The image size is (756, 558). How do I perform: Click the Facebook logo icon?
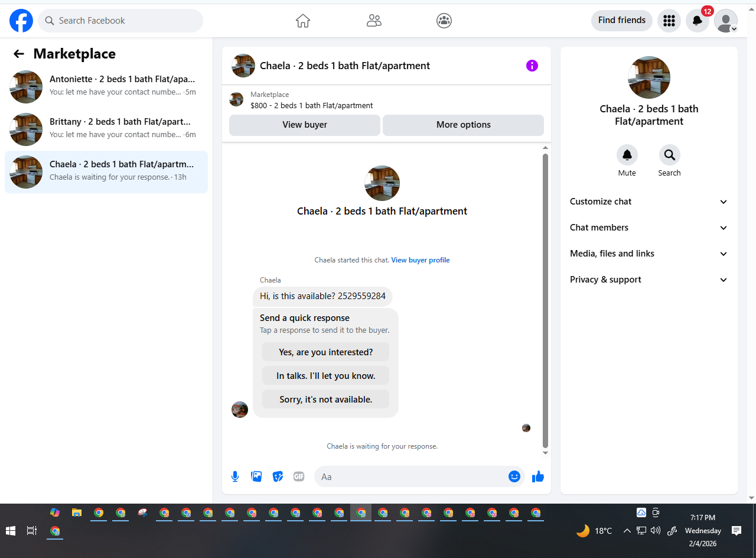(21, 21)
